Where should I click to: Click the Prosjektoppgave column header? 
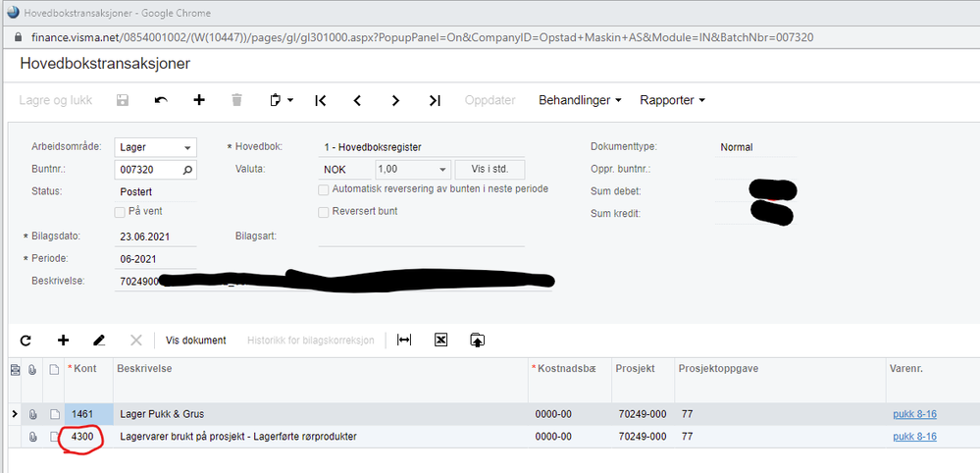(780, 380)
